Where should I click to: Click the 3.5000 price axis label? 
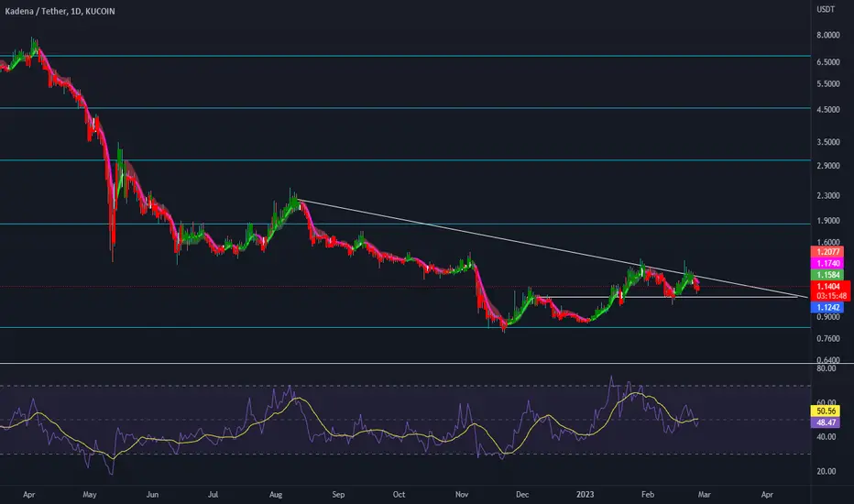[x=827, y=142]
